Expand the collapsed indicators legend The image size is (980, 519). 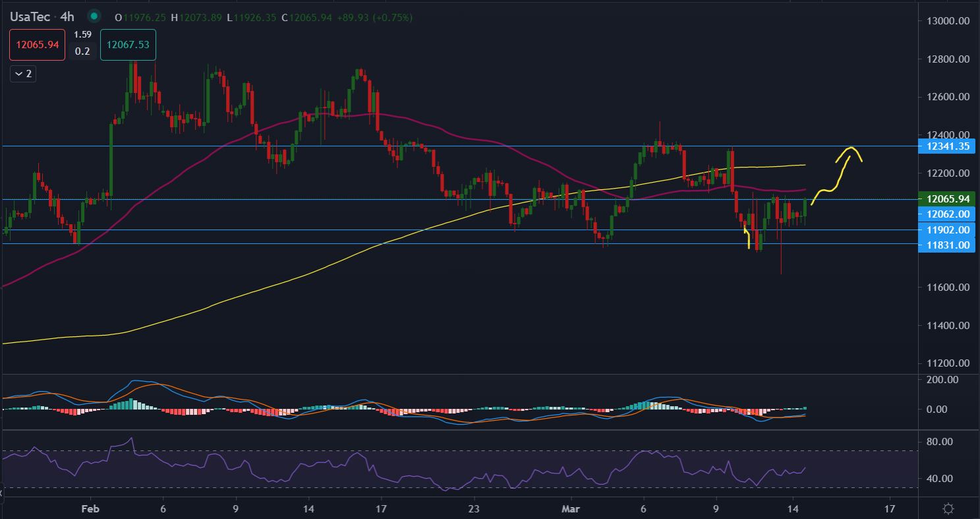pos(23,74)
